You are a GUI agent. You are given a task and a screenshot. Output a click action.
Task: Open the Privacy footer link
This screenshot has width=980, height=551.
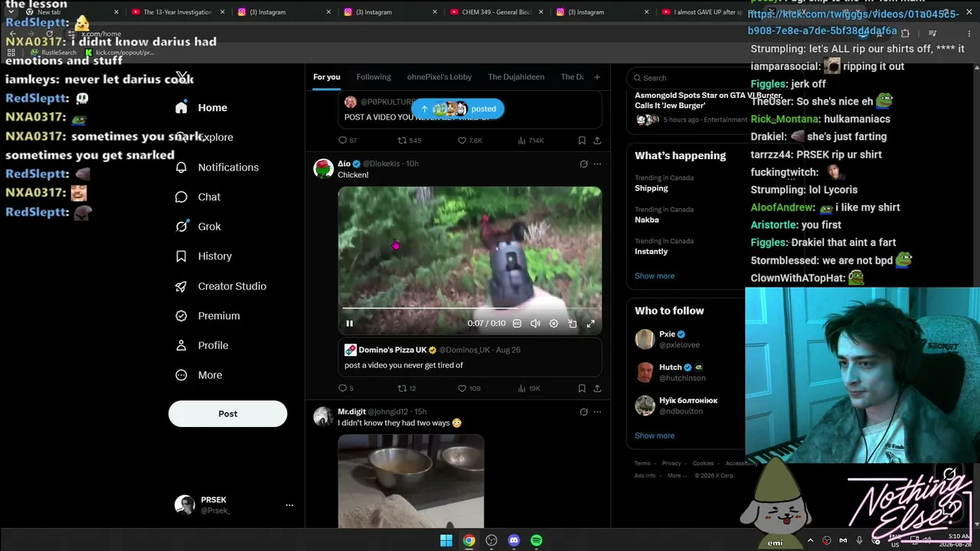pos(671,464)
